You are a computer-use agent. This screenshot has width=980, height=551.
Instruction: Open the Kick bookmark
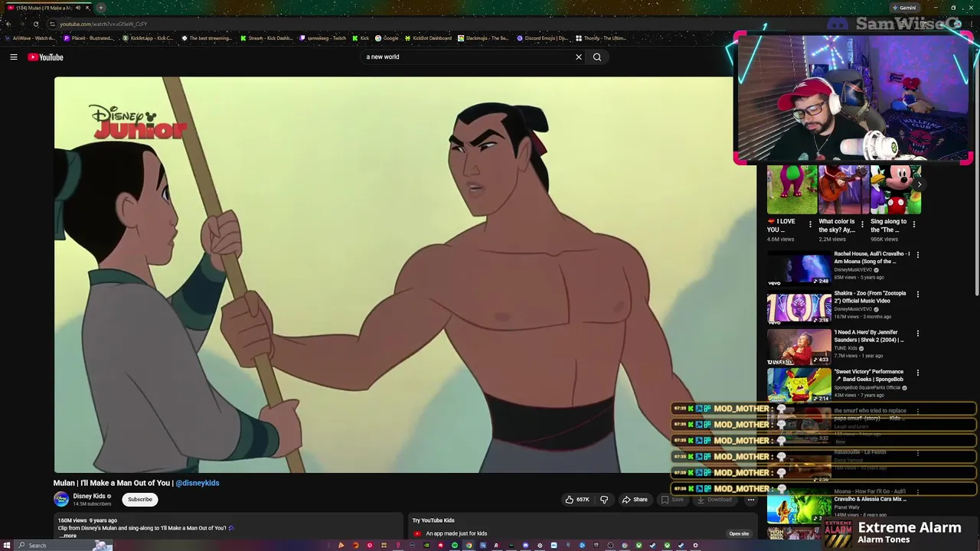(360, 37)
